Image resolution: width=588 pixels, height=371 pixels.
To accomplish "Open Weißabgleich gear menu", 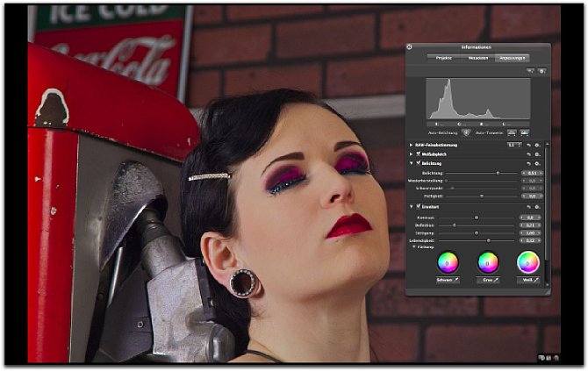I will click(537, 154).
